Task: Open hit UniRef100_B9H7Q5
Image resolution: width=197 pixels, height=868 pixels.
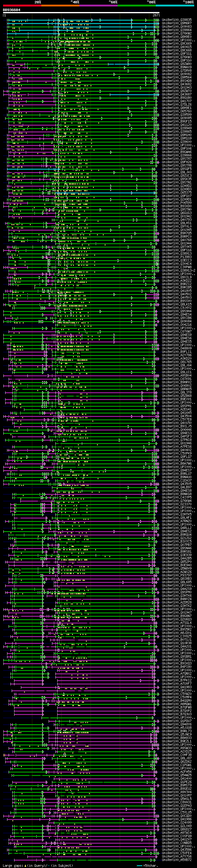Action: pyautogui.click(x=177, y=233)
